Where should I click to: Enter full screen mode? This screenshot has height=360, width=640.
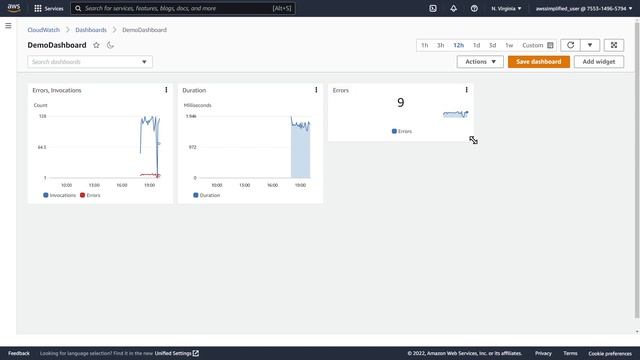click(613, 45)
